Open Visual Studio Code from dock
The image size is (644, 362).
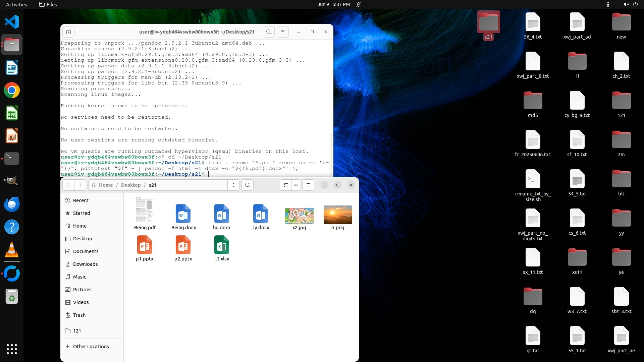point(12,22)
